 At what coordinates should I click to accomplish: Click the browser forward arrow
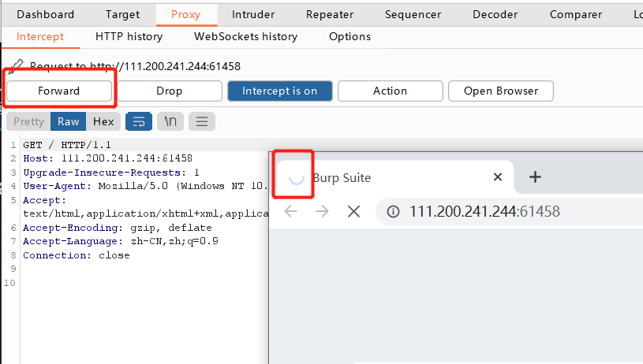(322, 211)
